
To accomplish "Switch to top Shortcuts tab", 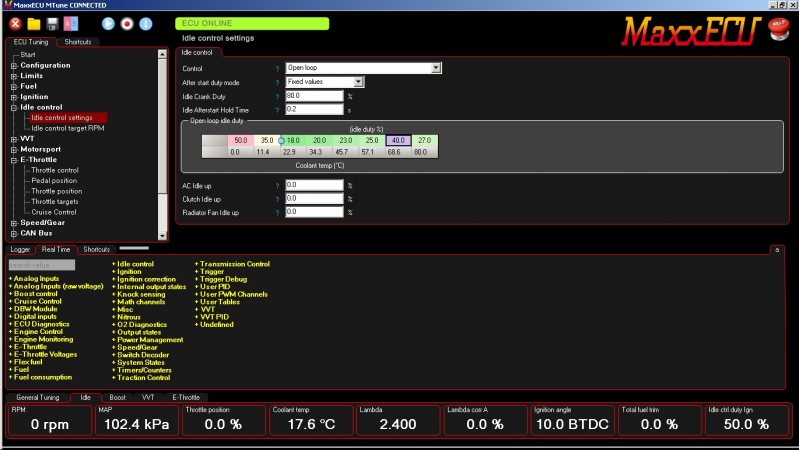I will 77,42.
